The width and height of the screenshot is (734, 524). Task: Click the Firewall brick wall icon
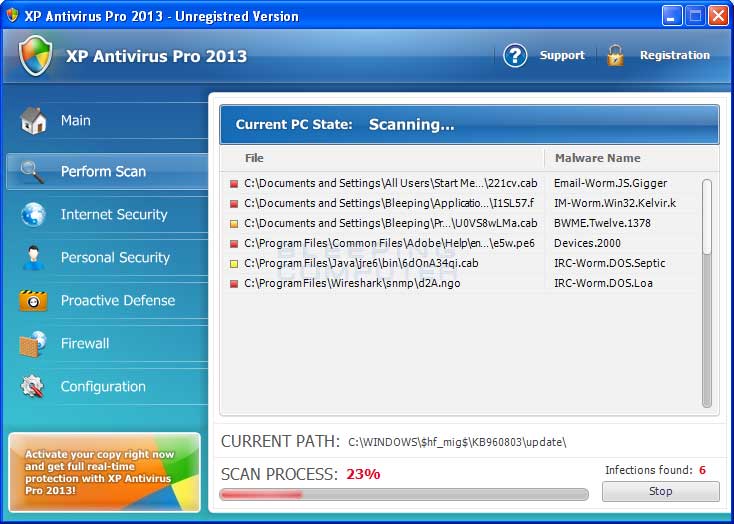(33, 344)
